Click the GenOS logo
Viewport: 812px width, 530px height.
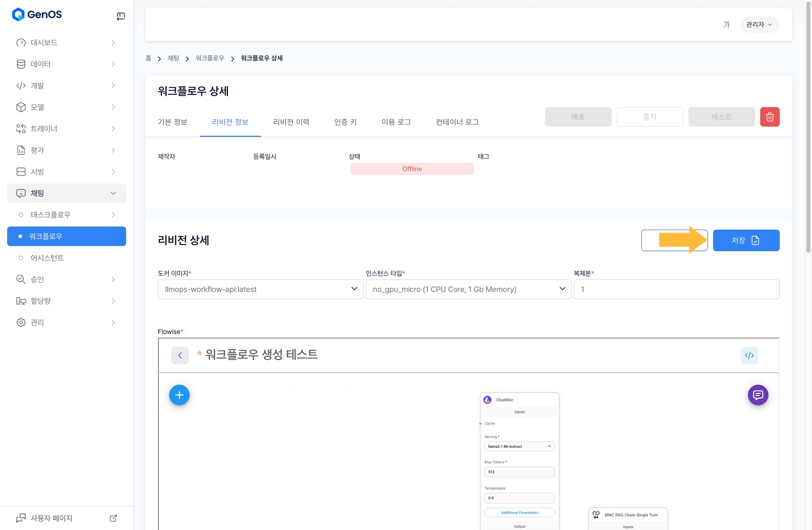37,14
